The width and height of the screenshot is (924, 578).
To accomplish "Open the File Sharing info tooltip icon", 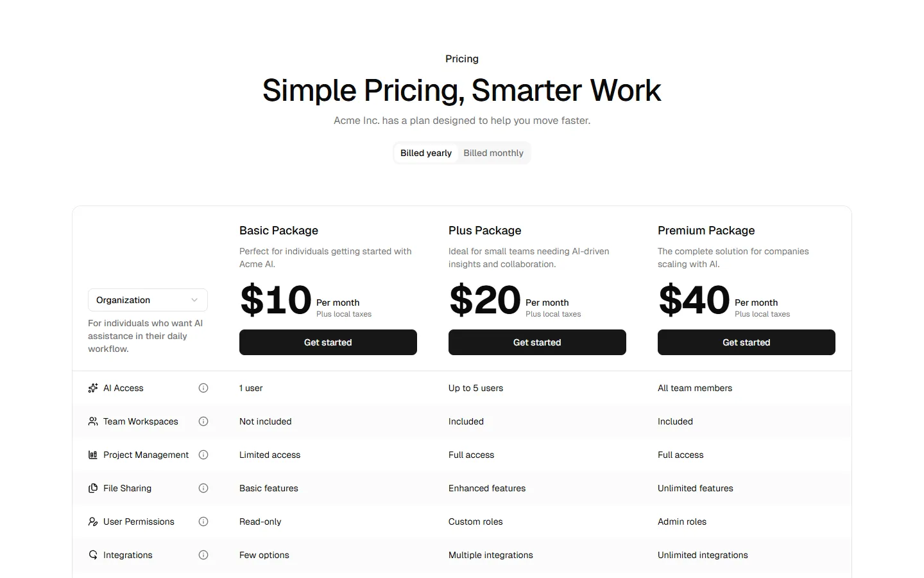I will (x=203, y=488).
